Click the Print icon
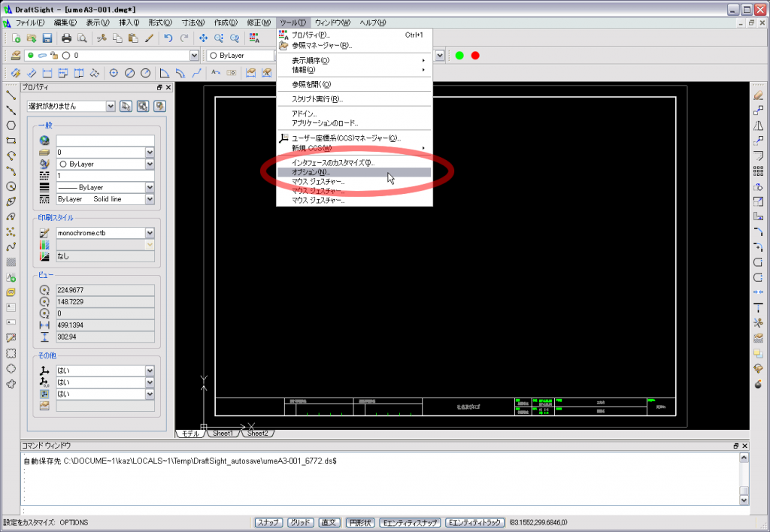770x532 pixels. coord(66,38)
